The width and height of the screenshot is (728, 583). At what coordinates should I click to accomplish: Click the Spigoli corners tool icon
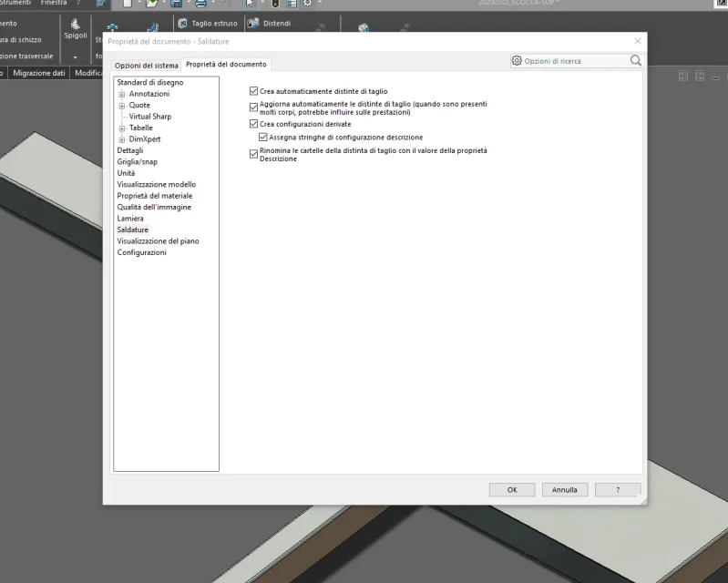(76, 24)
